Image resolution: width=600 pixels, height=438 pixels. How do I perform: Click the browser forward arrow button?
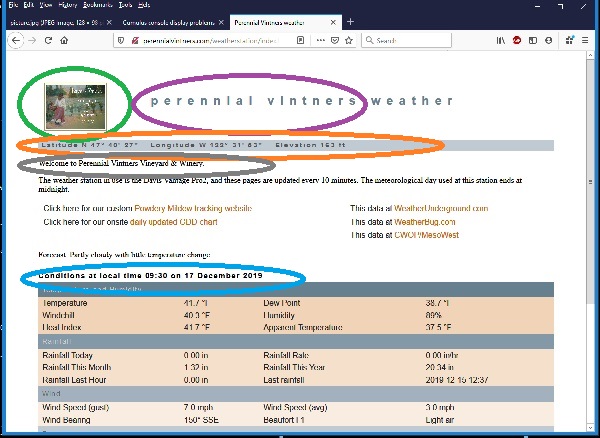[30, 40]
